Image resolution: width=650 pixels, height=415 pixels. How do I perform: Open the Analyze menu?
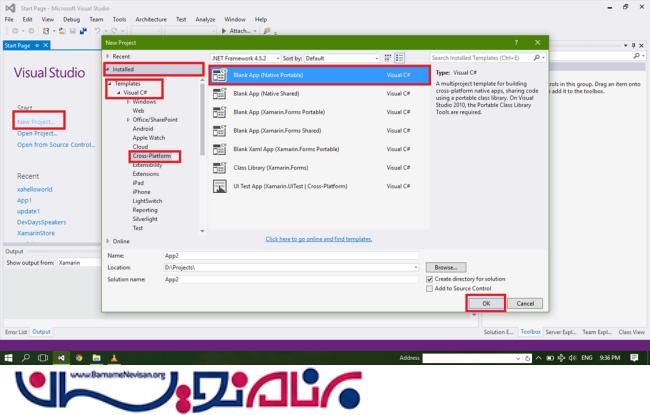pyautogui.click(x=205, y=19)
